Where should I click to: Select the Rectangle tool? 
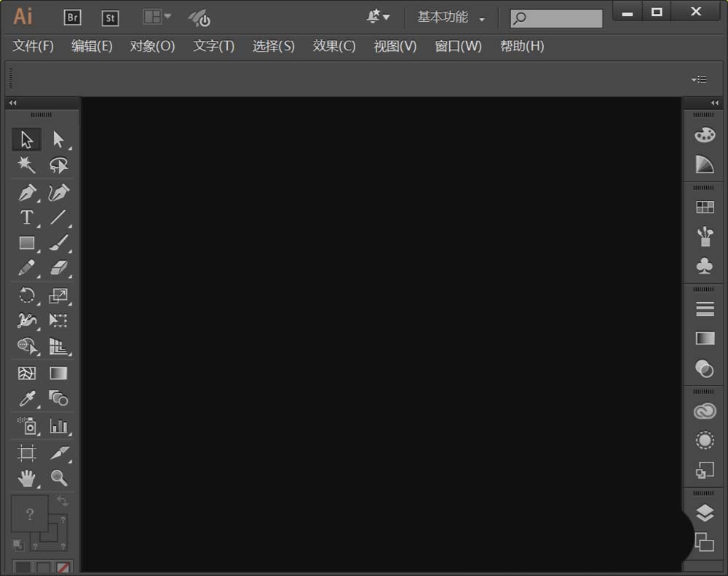tap(26, 243)
